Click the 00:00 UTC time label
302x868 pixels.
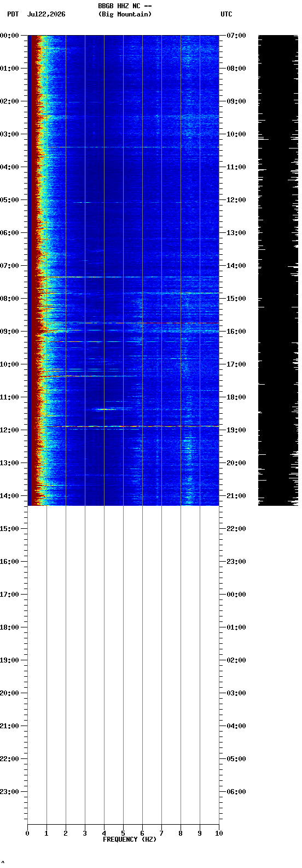236,595
